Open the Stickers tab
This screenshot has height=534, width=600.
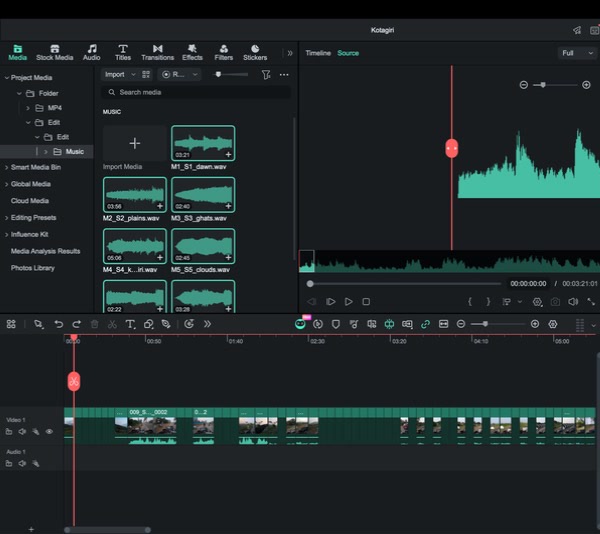pos(255,53)
